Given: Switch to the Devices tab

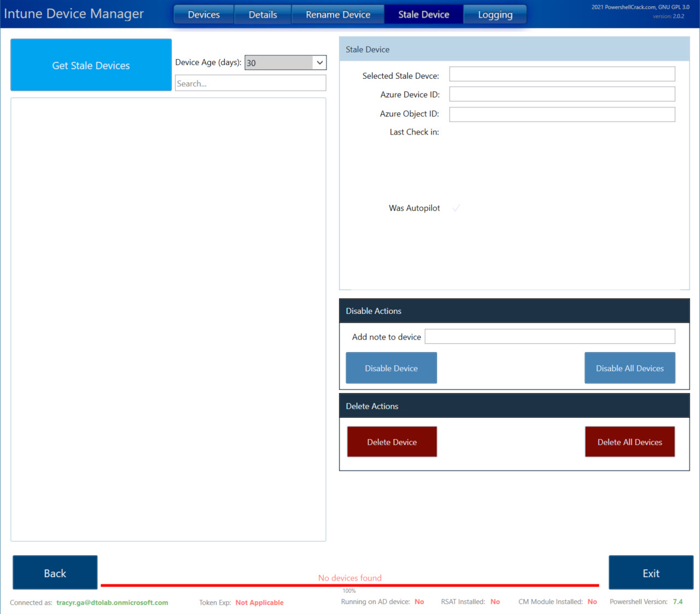Looking at the screenshot, I should [203, 14].
